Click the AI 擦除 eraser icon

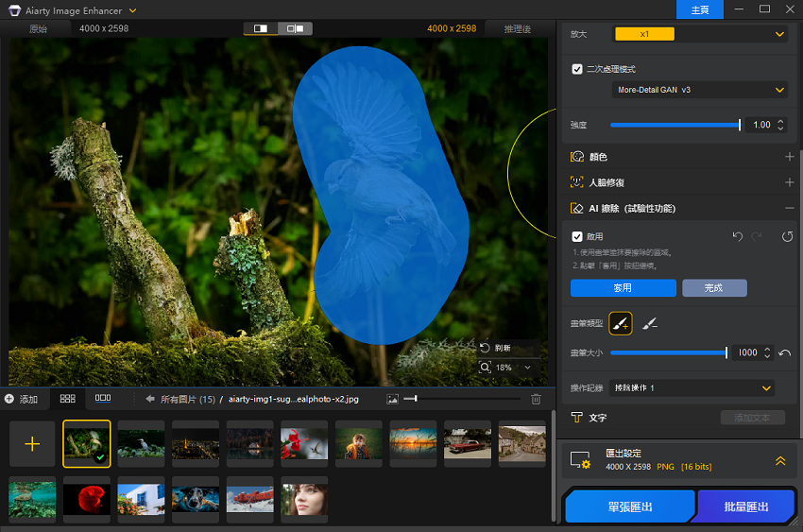tap(577, 208)
